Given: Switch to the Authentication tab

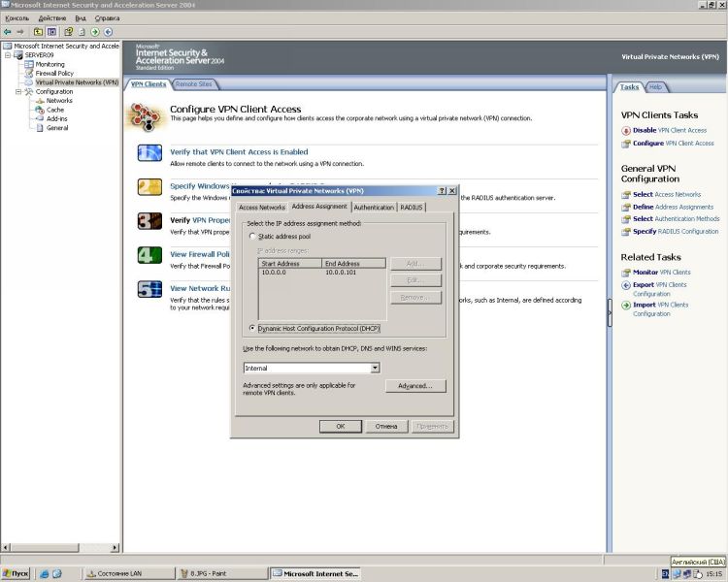Looking at the screenshot, I should (374, 208).
